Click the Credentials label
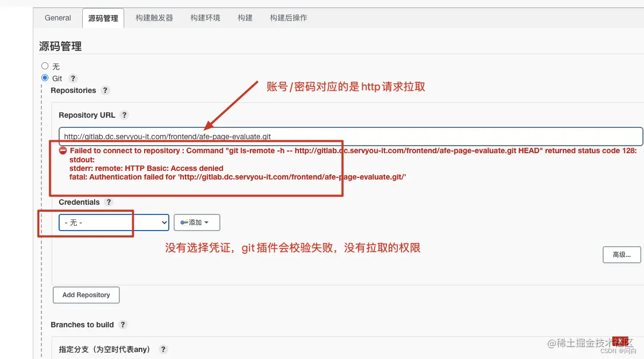The image size is (644, 359). pyautogui.click(x=79, y=202)
